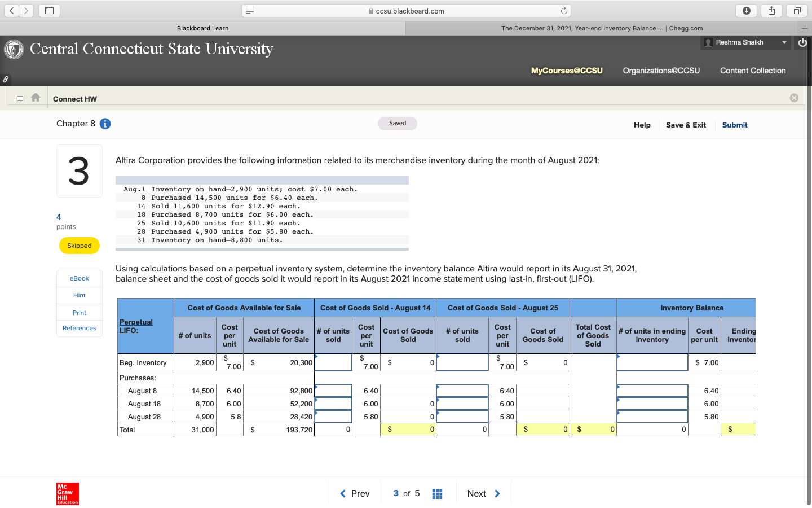This screenshot has height=508, width=812.
Task: Click the Chapter 8 info icon
Action: (105, 124)
